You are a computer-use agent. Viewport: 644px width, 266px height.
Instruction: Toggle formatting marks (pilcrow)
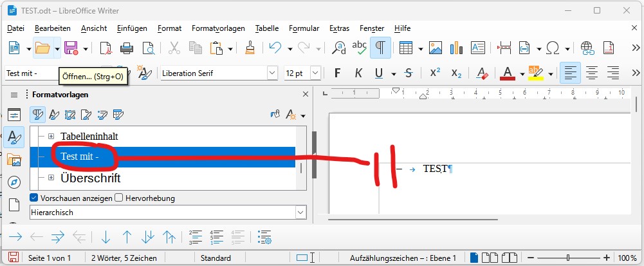380,48
